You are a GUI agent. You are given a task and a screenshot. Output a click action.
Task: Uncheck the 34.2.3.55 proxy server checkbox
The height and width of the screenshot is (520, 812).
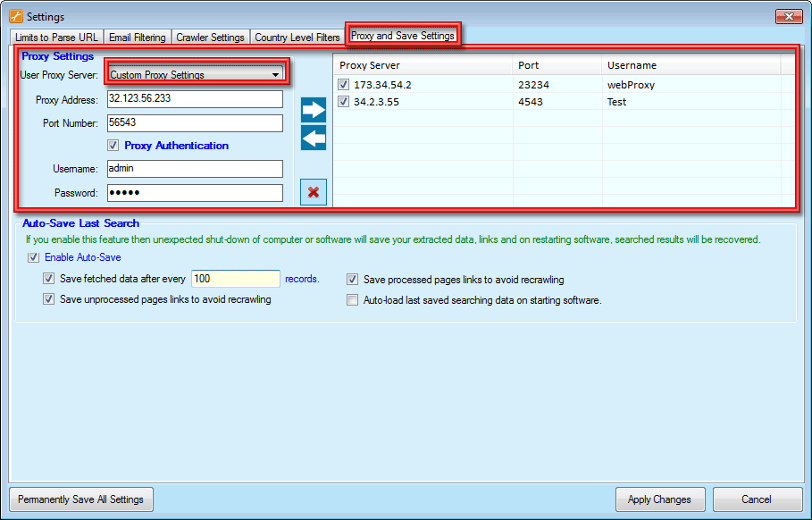pos(344,102)
